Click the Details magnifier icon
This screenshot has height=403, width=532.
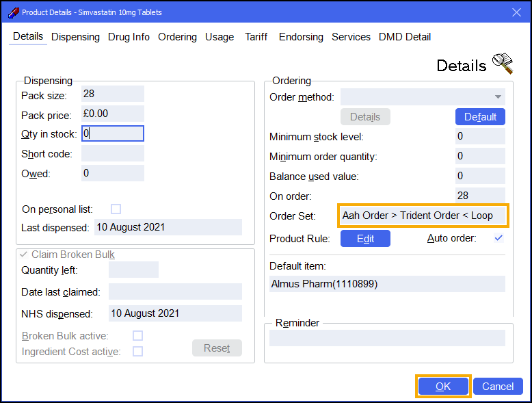point(503,64)
